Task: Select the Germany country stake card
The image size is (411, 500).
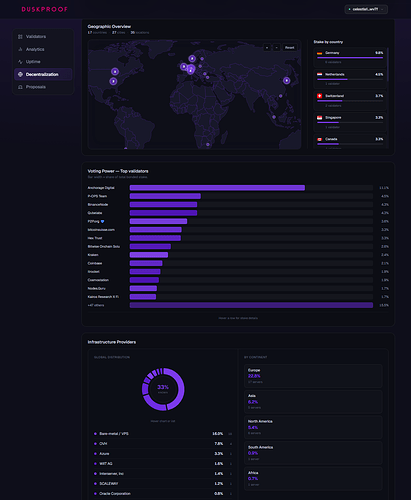Action: pyautogui.click(x=350, y=57)
